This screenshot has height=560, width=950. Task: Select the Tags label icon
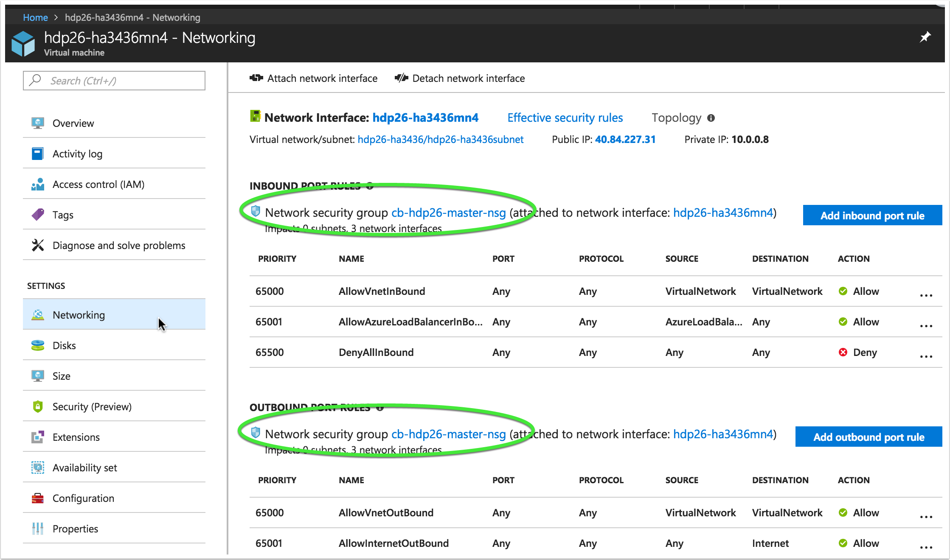point(38,215)
